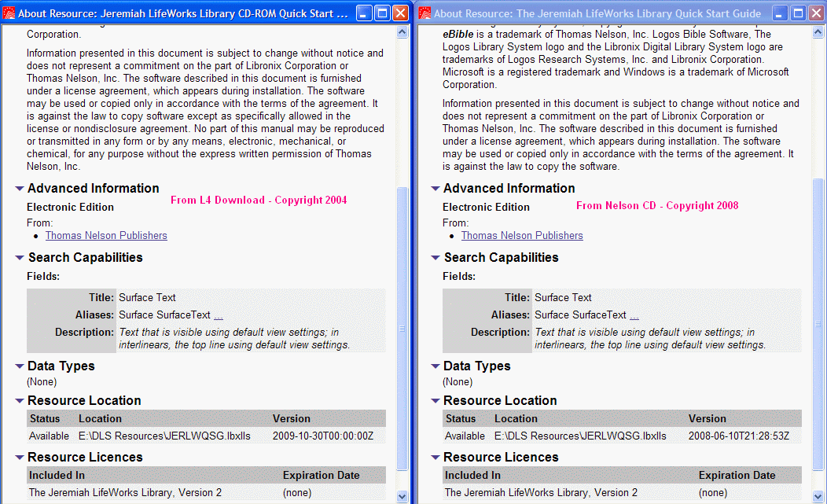Screen dimensions: 827x504
Task: Click the left window title bar text
Action: click(x=183, y=13)
